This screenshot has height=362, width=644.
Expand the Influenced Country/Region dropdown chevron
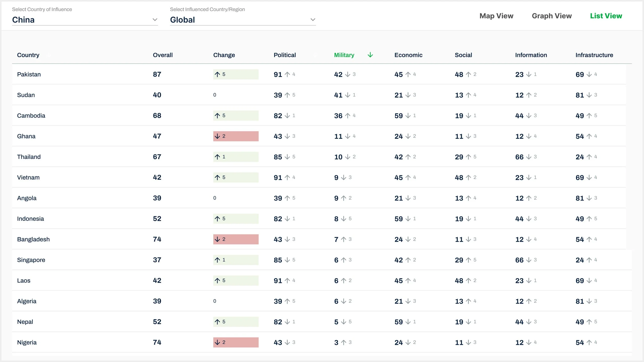313,20
